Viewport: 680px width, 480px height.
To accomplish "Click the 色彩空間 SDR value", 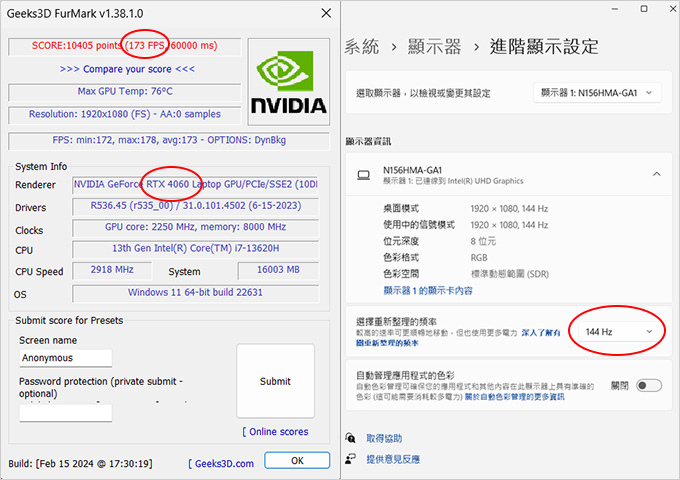I will click(510, 274).
